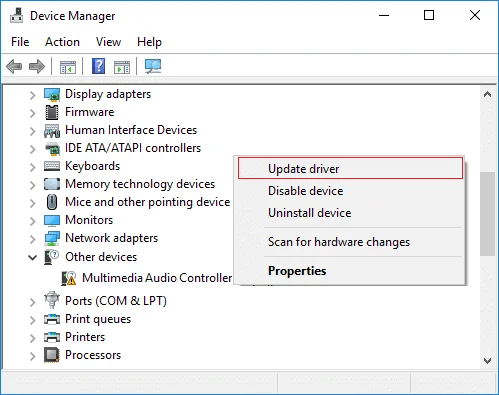Image resolution: width=499 pixels, height=395 pixels.
Task: Expand the Monitors node
Action: coord(32,221)
